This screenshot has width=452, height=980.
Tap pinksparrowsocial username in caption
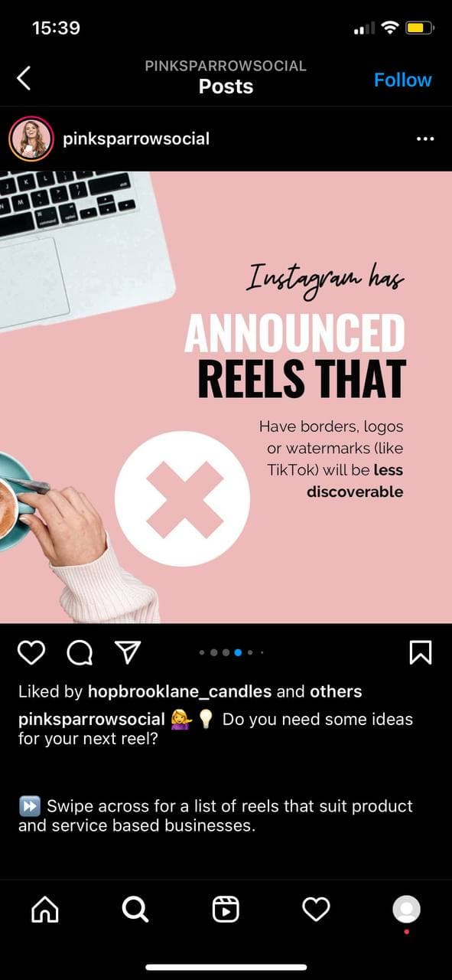tap(92, 720)
